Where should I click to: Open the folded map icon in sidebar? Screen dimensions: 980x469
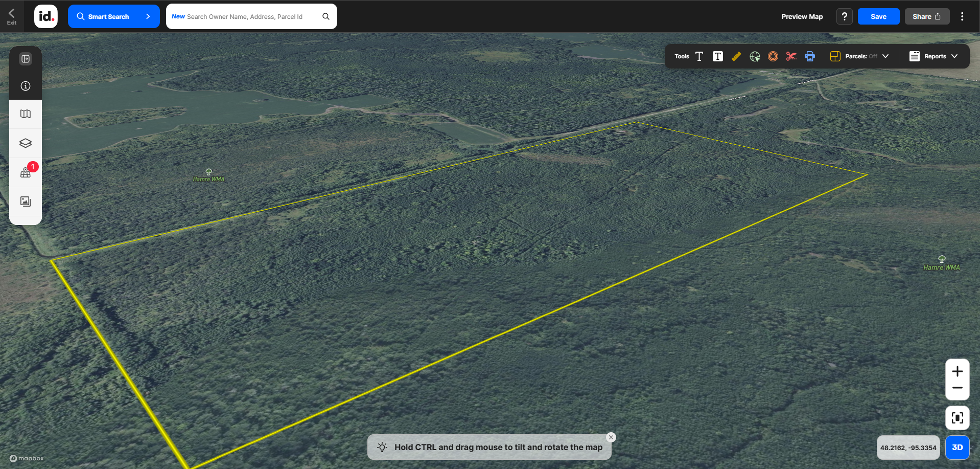[26, 114]
